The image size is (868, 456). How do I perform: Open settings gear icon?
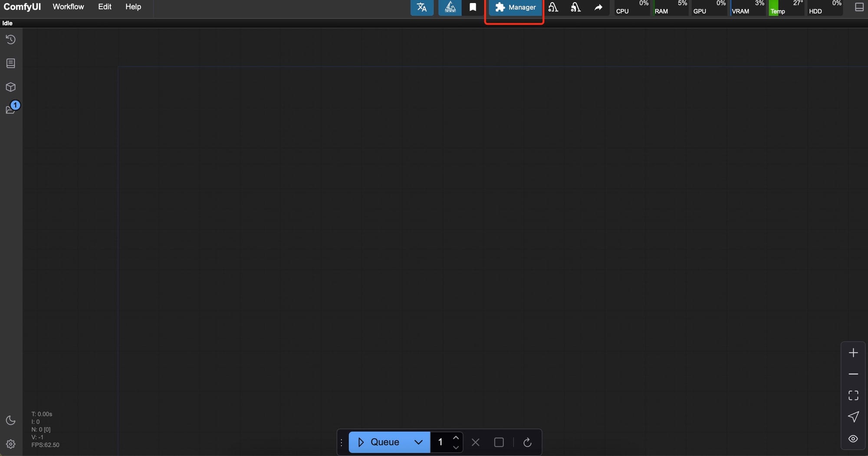(x=11, y=444)
